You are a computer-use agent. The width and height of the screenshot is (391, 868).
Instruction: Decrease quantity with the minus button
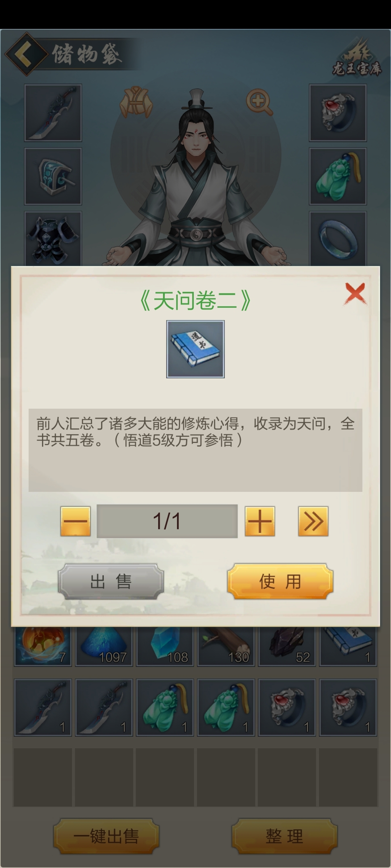click(x=75, y=521)
